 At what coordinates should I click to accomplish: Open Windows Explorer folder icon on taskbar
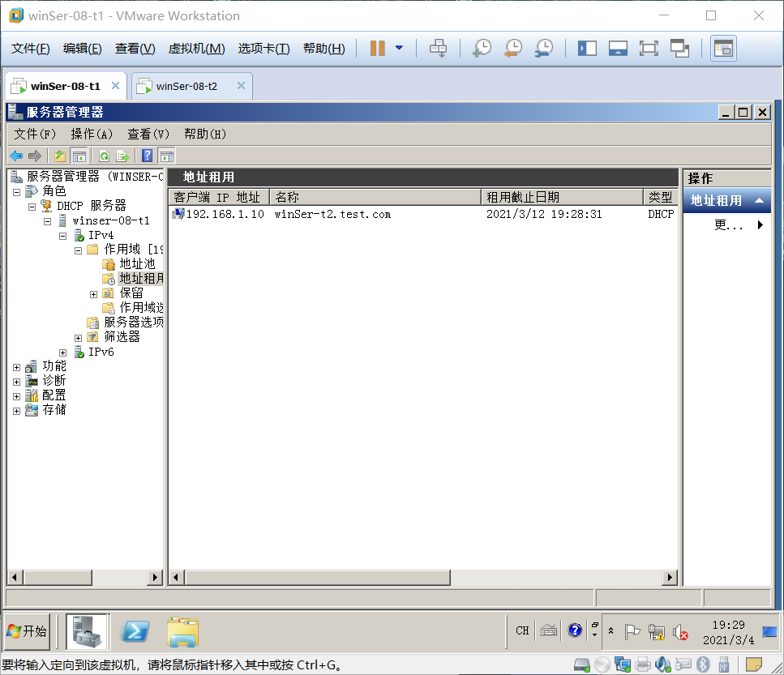click(182, 631)
